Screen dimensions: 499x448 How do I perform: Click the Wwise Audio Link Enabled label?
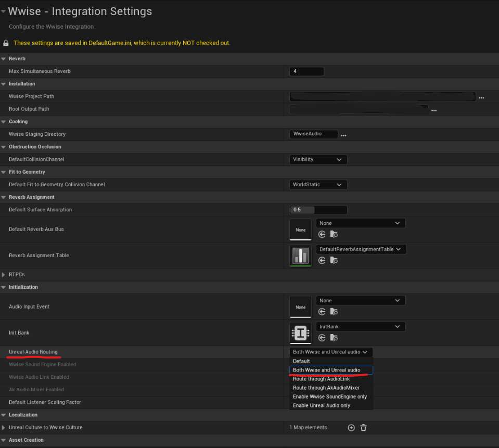(x=39, y=377)
